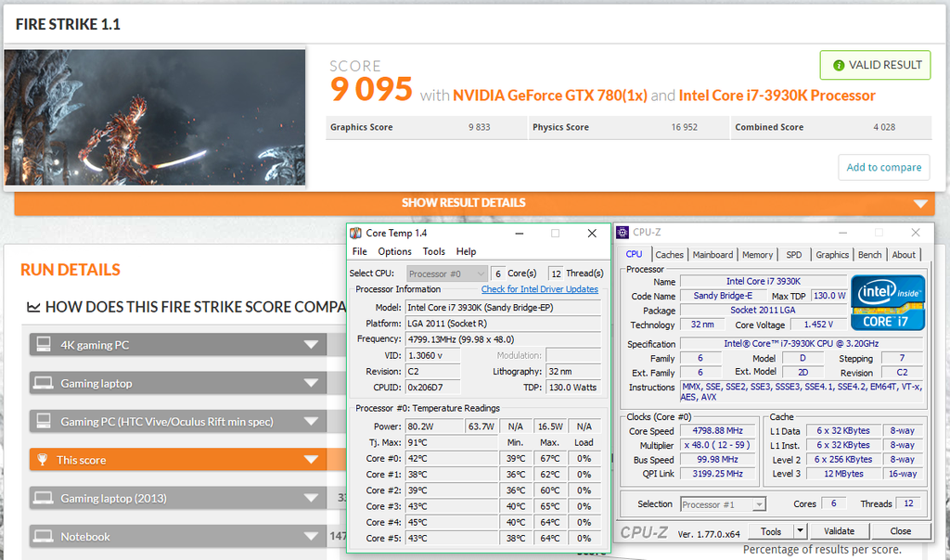The width and height of the screenshot is (950, 560).
Task: Click the laptop icon on the Gaming laptop (2013) row
Action: [x=43, y=498]
